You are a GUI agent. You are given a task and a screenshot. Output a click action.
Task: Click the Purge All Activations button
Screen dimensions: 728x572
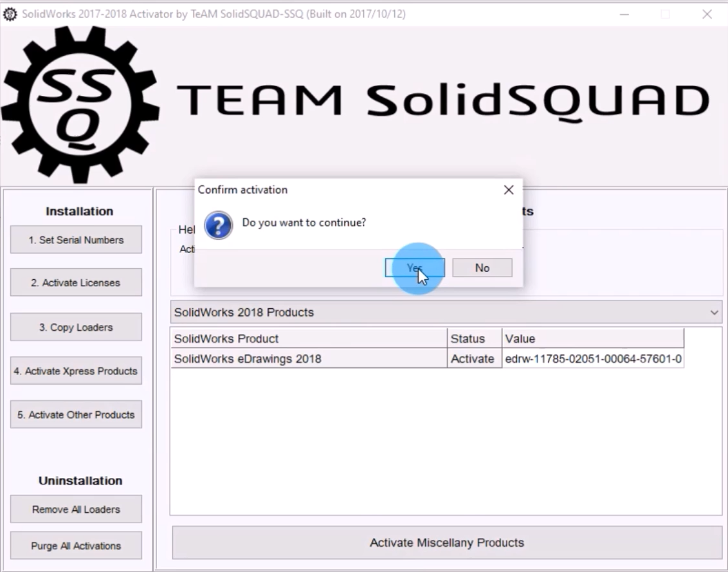click(76, 546)
